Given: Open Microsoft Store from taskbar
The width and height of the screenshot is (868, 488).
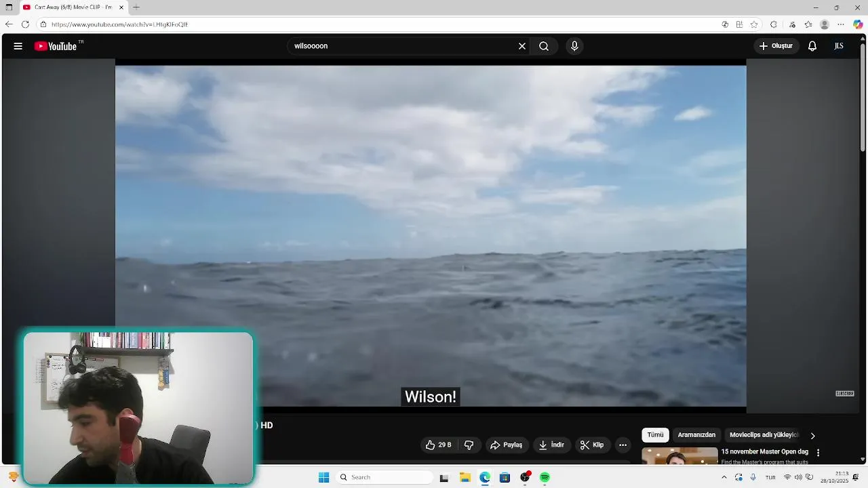Looking at the screenshot, I should click(x=505, y=478).
